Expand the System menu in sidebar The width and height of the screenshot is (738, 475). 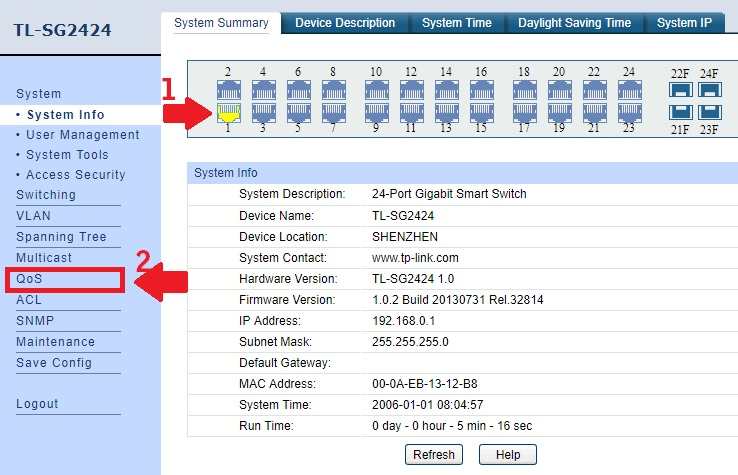[x=39, y=94]
